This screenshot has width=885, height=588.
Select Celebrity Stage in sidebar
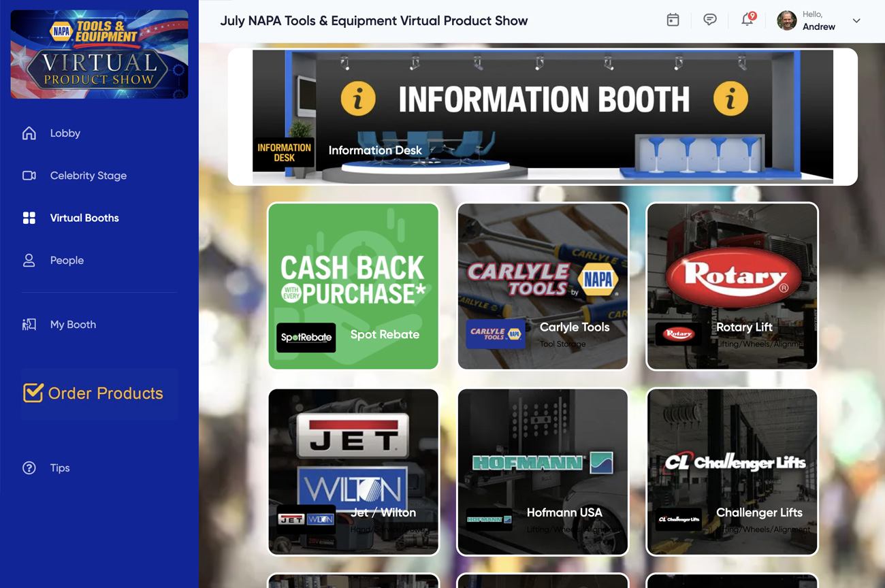pyautogui.click(x=88, y=176)
